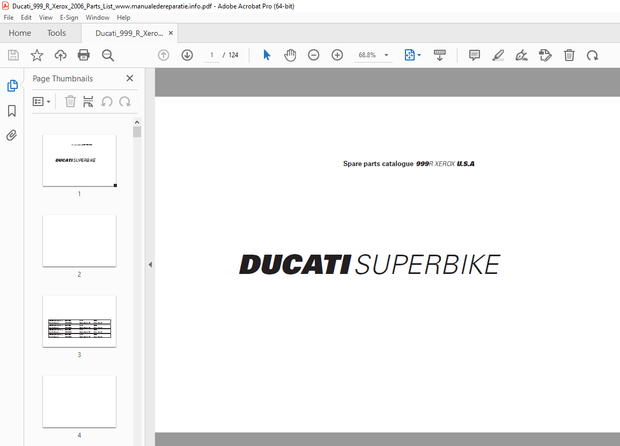Select page 2 thumbnail
Image resolution: width=620 pixels, height=446 pixels.
coord(79,241)
